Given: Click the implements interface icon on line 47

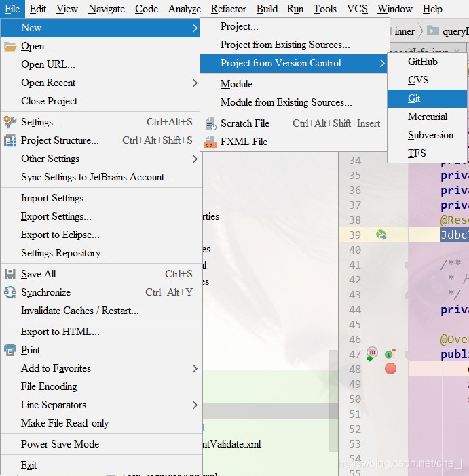Looking at the screenshot, I should [x=390, y=354].
